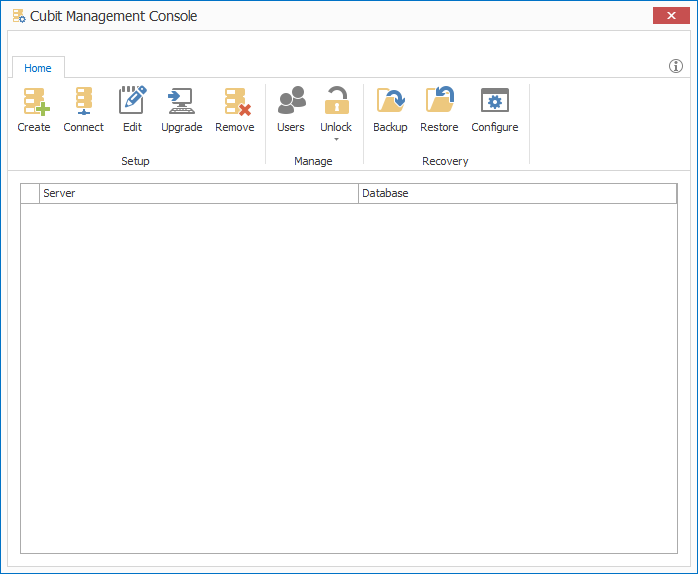The width and height of the screenshot is (698, 574).
Task: Open the information icon at top right
Action: [x=675, y=66]
